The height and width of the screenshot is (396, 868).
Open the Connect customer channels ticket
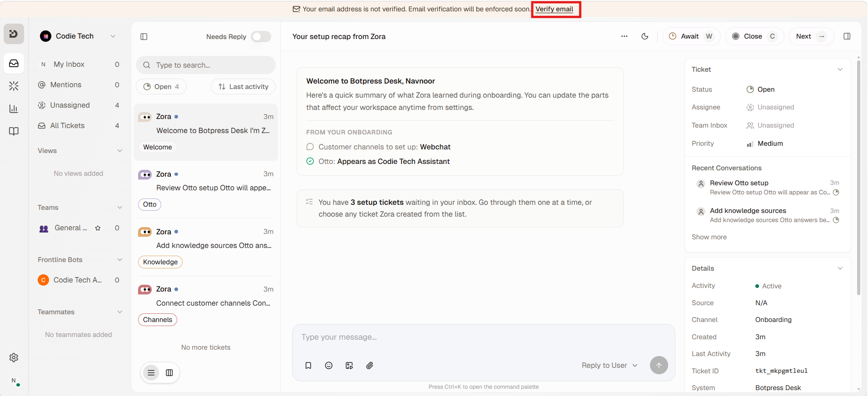(206, 305)
